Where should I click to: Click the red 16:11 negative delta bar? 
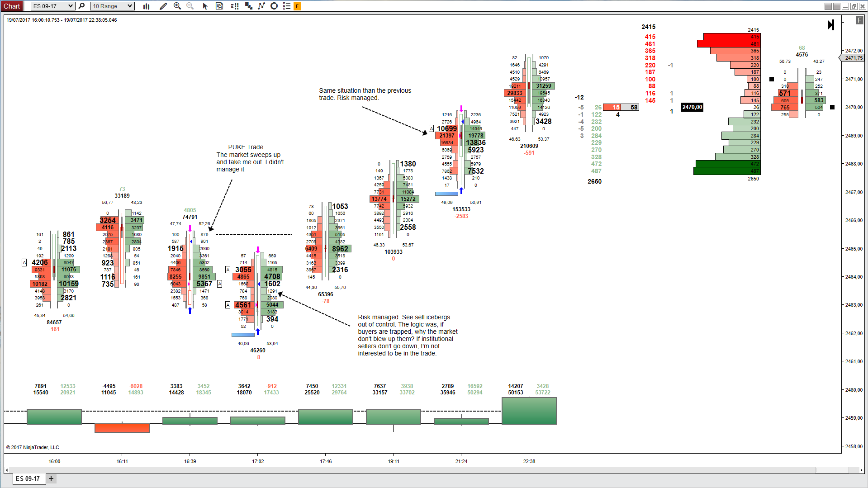tap(122, 428)
